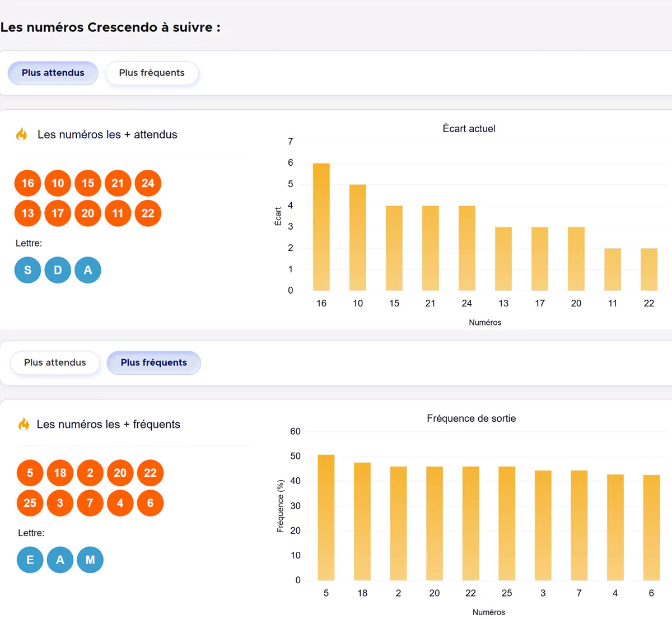Toggle the 'Plus fréquents' view in the bottom selector

[153, 362]
